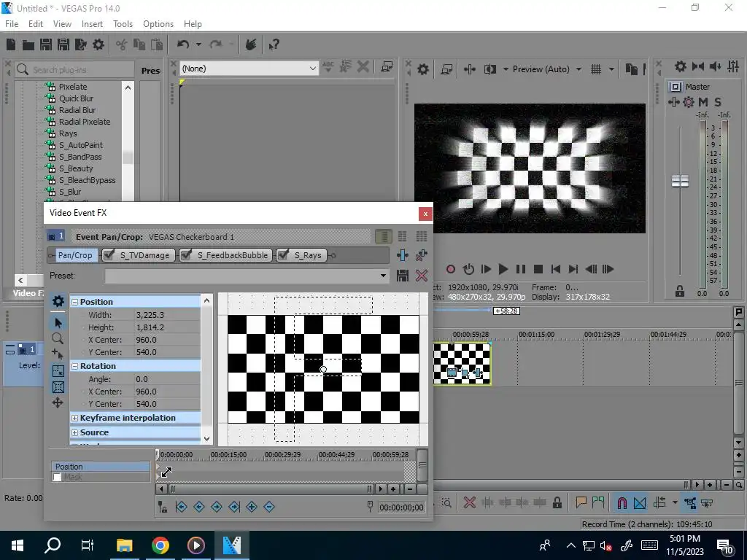Open the Insert menu
This screenshot has width=747, height=560.
(92, 24)
